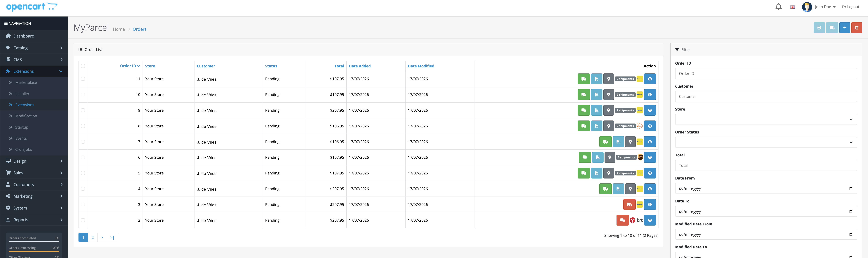Click the PostNL carrier logo for order 8
Screen dimensions: 868x258
click(640, 126)
